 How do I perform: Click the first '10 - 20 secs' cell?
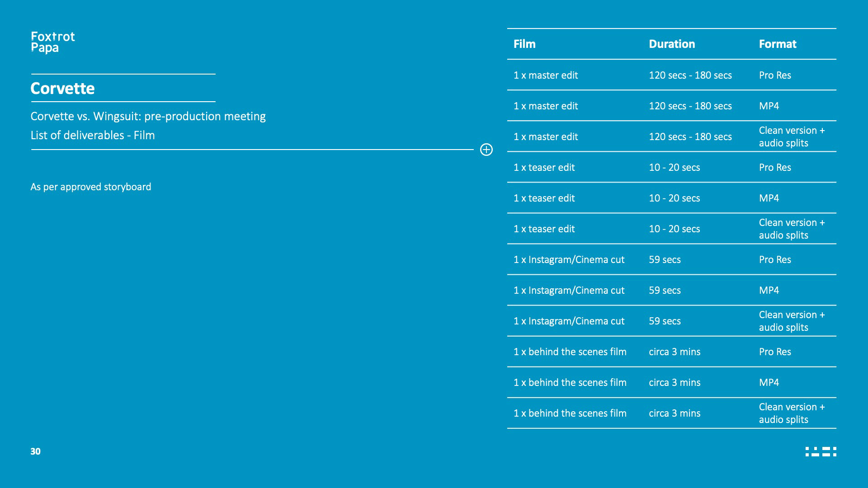click(674, 168)
